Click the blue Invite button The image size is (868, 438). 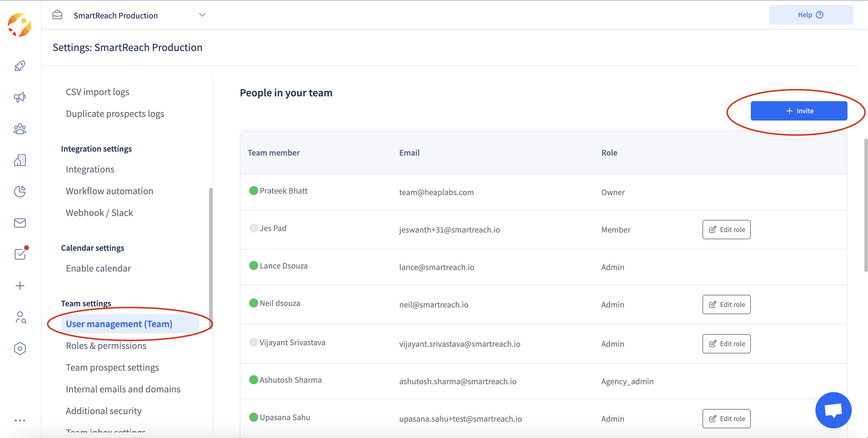pyautogui.click(x=799, y=111)
